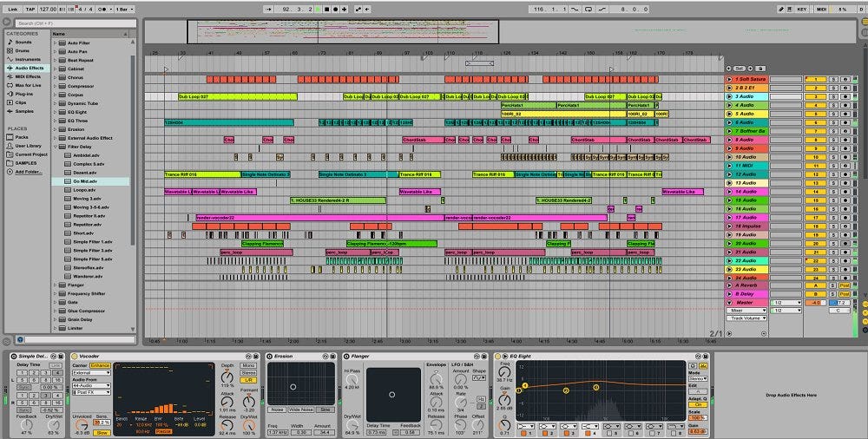Click the Simple Delay hot-swap icon

click(x=54, y=357)
